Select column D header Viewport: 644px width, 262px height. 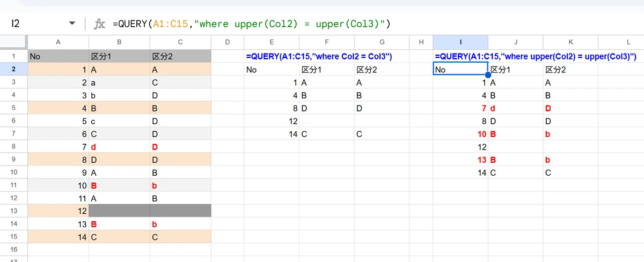pyautogui.click(x=227, y=42)
